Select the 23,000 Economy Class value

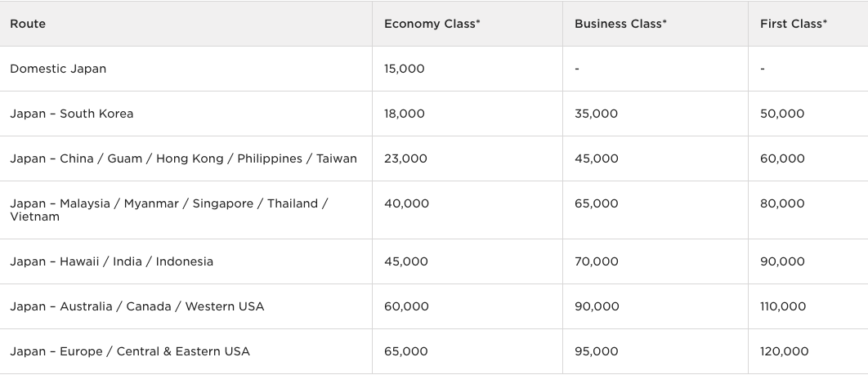(405, 158)
